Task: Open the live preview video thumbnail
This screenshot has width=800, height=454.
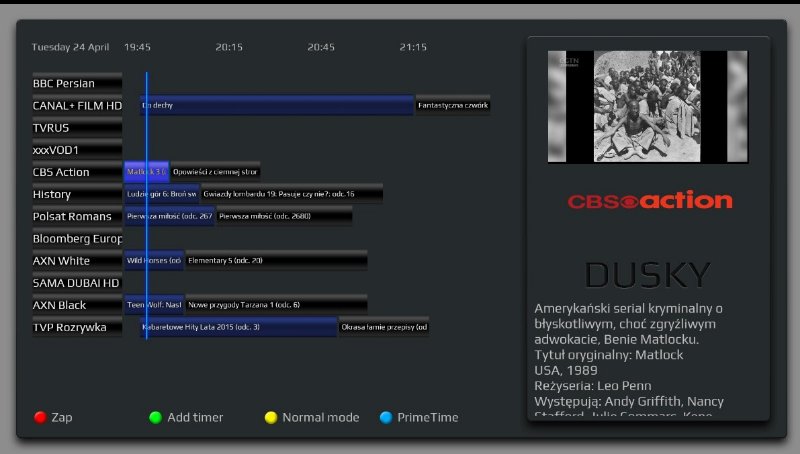Action: point(647,107)
